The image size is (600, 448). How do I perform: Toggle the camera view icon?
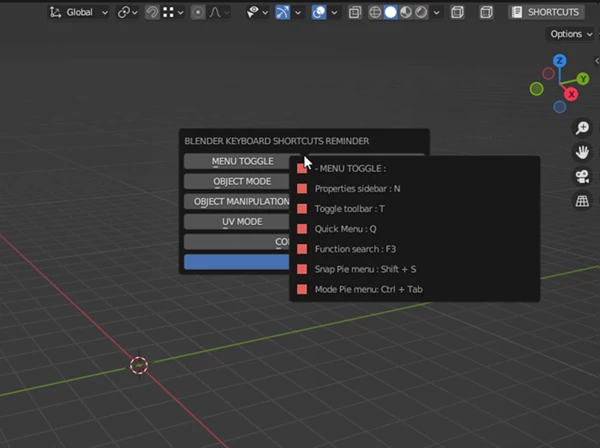coord(582,177)
